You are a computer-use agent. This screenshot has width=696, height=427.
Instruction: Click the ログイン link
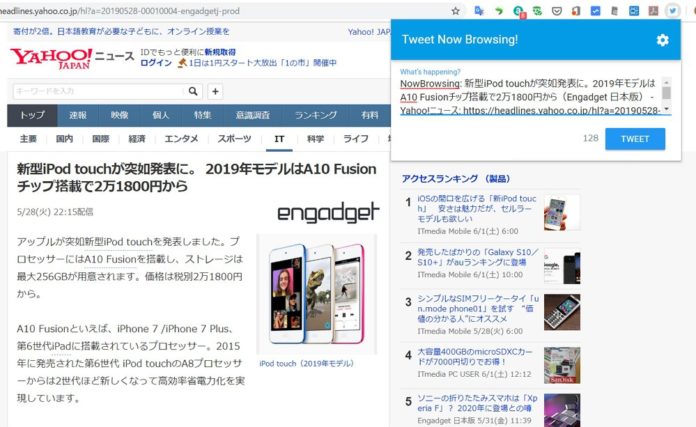156,63
